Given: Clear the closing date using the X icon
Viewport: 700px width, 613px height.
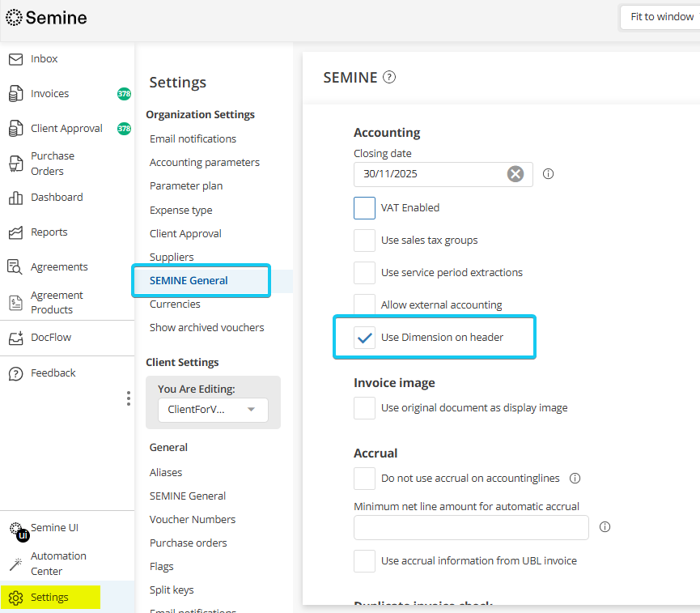Looking at the screenshot, I should (x=515, y=173).
